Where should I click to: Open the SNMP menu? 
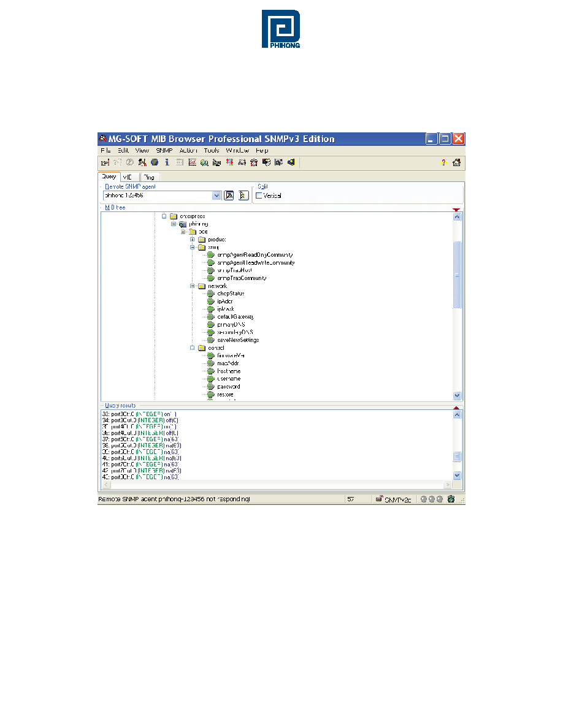pyautogui.click(x=164, y=150)
